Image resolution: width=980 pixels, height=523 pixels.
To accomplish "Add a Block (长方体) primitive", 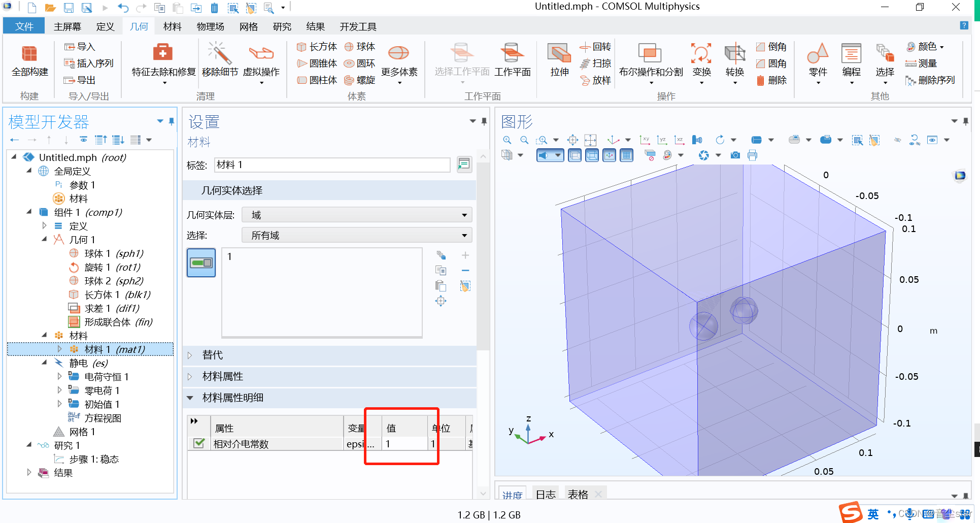I will click(317, 47).
